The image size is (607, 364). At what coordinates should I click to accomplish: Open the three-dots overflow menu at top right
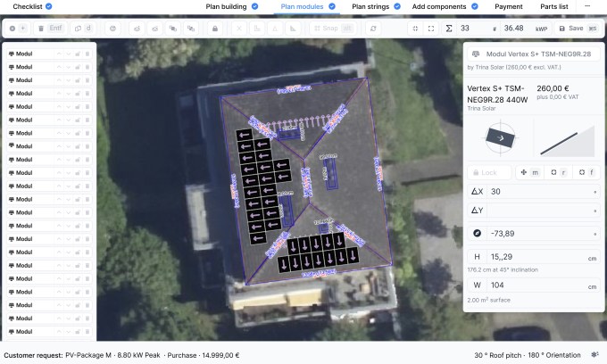[x=587, y=6]
